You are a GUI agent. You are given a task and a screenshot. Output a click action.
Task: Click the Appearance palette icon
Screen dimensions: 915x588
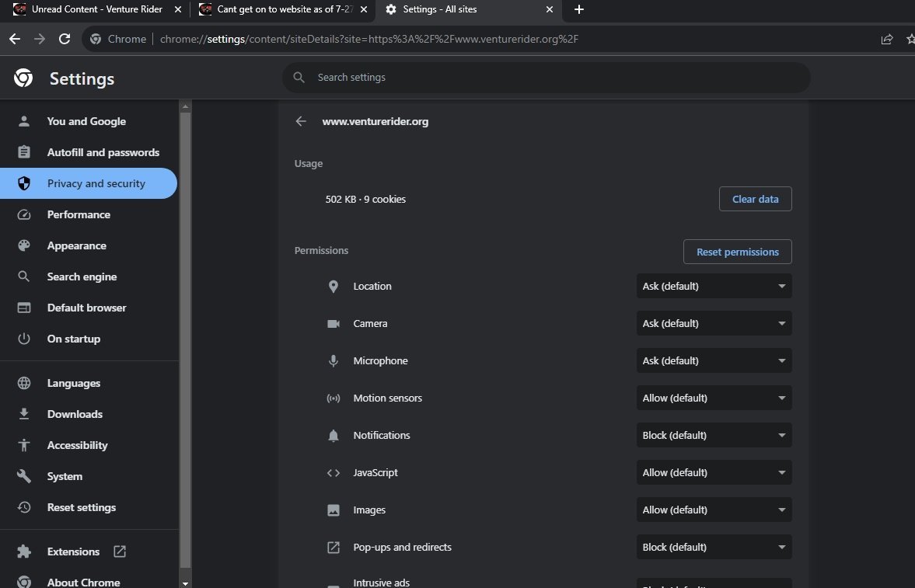(24, 245)
